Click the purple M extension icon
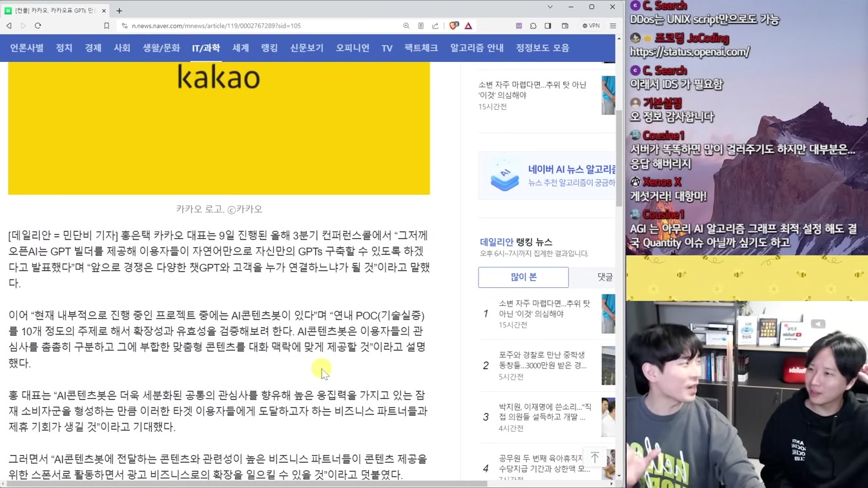The image size is (868, 488). (519, 26)
